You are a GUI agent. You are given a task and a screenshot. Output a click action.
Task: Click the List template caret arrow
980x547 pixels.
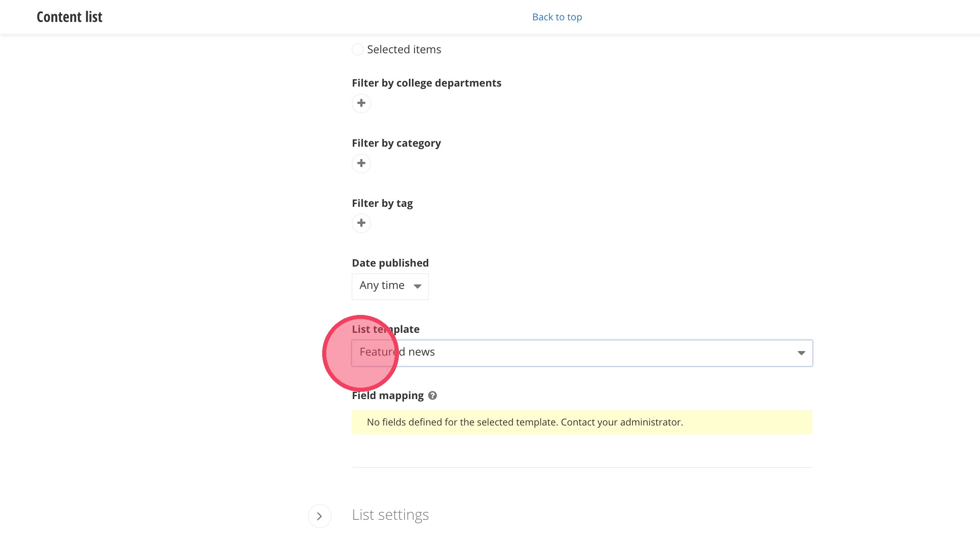coord(801,353)
